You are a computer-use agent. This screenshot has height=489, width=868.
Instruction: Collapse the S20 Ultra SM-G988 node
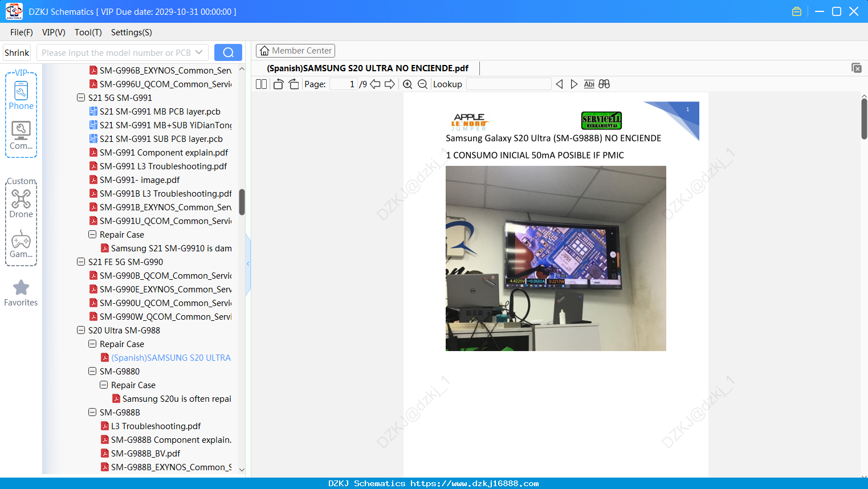[81, 330]
